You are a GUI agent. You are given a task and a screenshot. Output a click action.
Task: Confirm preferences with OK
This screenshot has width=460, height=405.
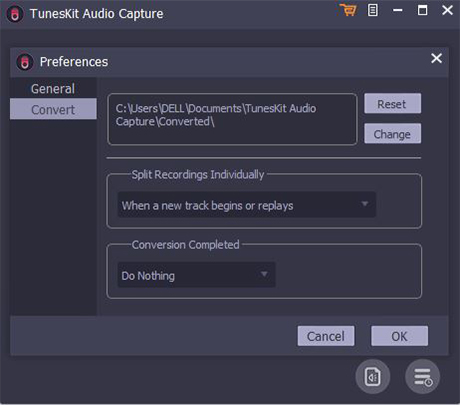pyautogui.click(x=399, y=336)
